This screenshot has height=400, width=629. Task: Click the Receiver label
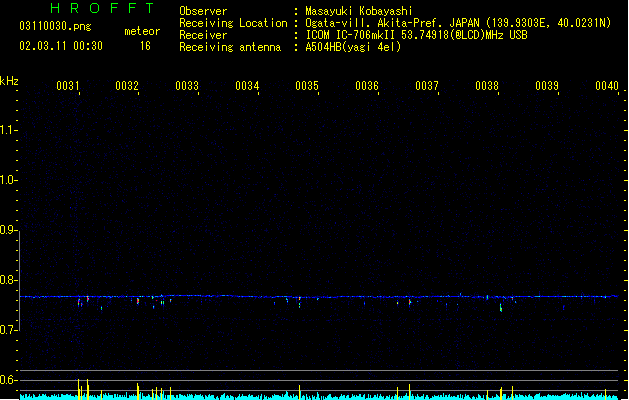pyautogui.click(x=203, y=35)
